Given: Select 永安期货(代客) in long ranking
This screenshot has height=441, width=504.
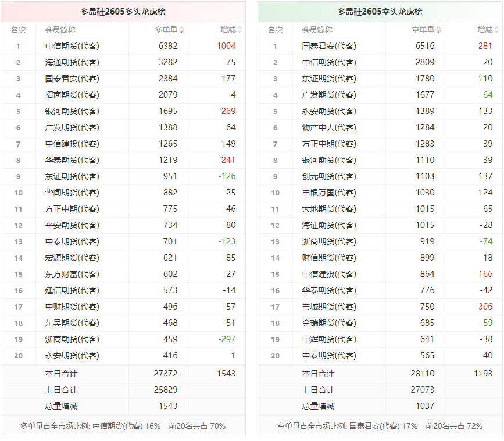Looking at the screenshot, I should [x=72, y=355].
